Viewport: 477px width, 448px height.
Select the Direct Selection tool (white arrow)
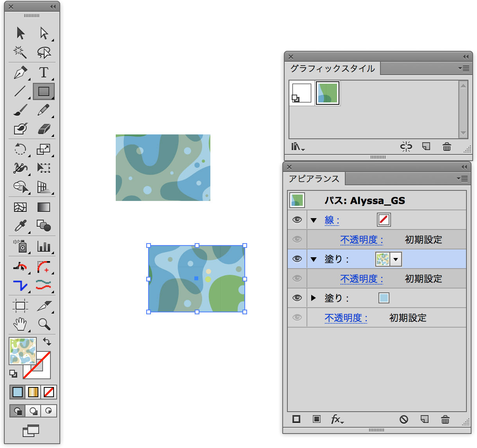(x=44, y=33)
